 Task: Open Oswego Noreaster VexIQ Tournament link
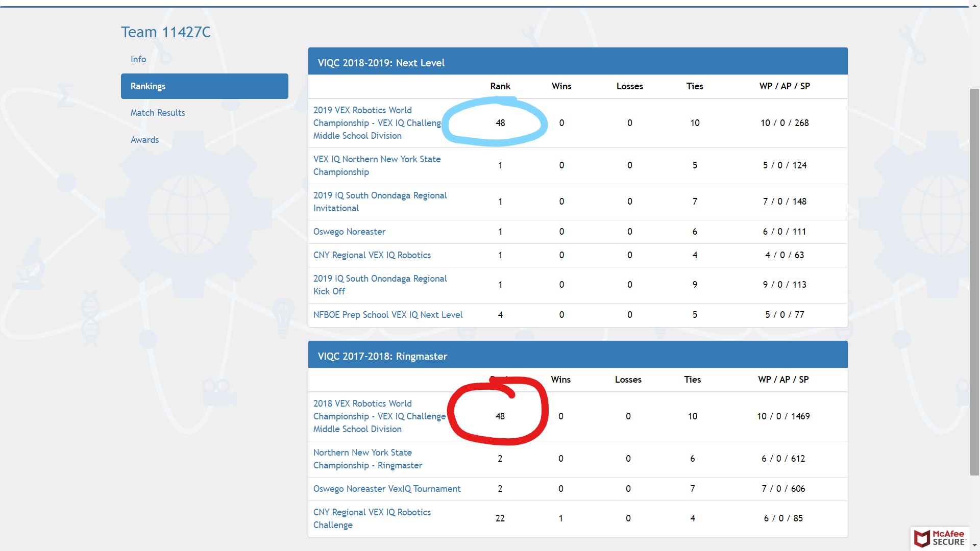[x=387, y=489]
